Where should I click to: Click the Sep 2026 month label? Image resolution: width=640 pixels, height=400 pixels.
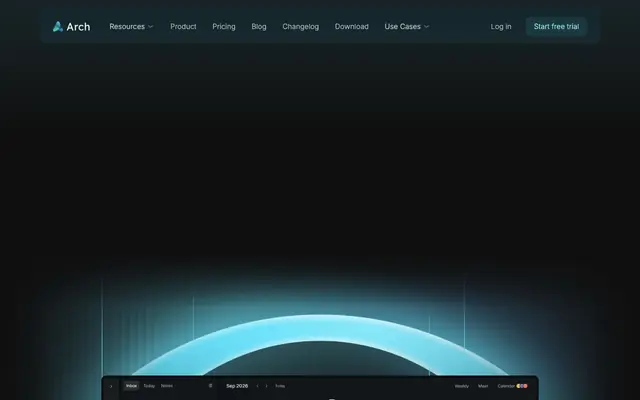tap(237, 386)
